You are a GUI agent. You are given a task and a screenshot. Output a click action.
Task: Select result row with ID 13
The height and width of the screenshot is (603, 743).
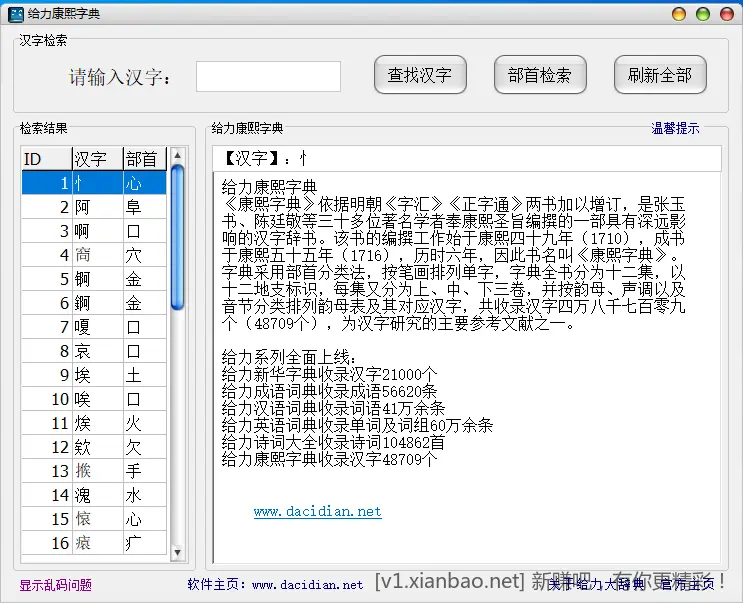click(x=94, y=471)
